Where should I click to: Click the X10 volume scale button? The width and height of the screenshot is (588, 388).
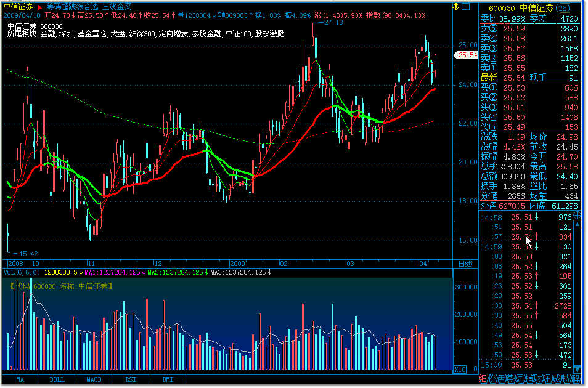point(460,370)
